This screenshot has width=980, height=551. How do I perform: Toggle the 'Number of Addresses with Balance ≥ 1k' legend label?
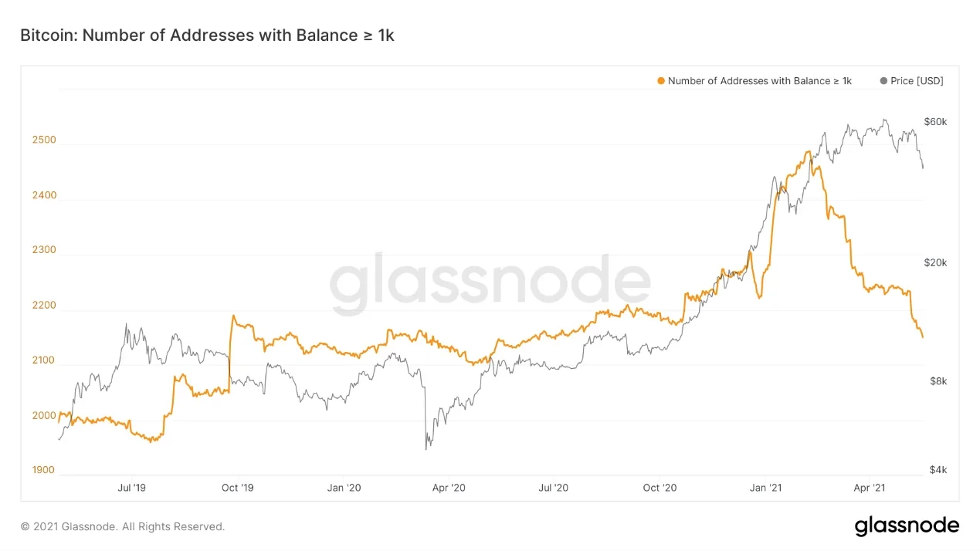coord(759,81)
